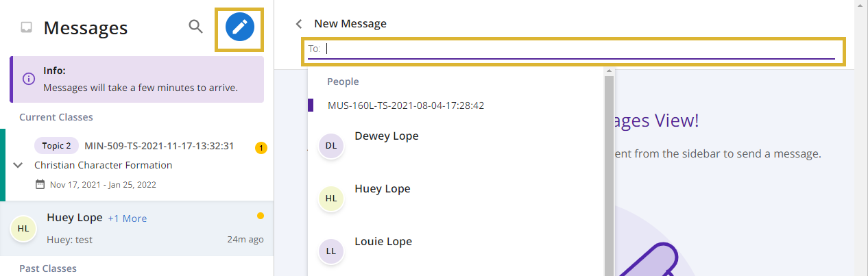Click the info icon in the notice banner

click(x=29, y=79)
